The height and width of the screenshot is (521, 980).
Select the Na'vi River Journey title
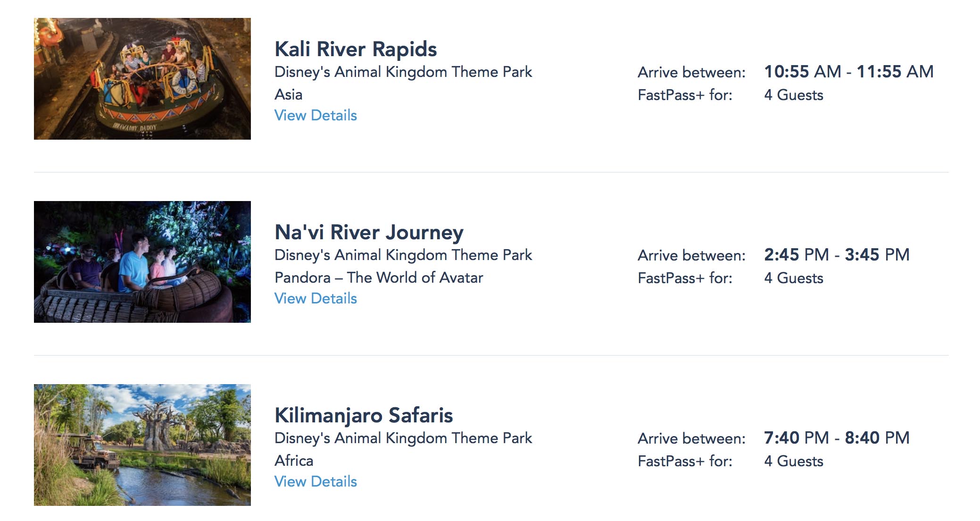click(x=369, y=232)
